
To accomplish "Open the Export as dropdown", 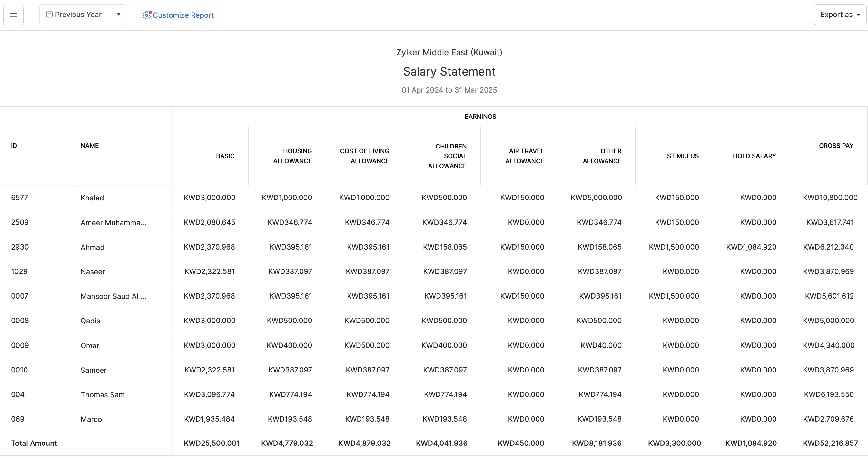I will click(x=836, y=15).
